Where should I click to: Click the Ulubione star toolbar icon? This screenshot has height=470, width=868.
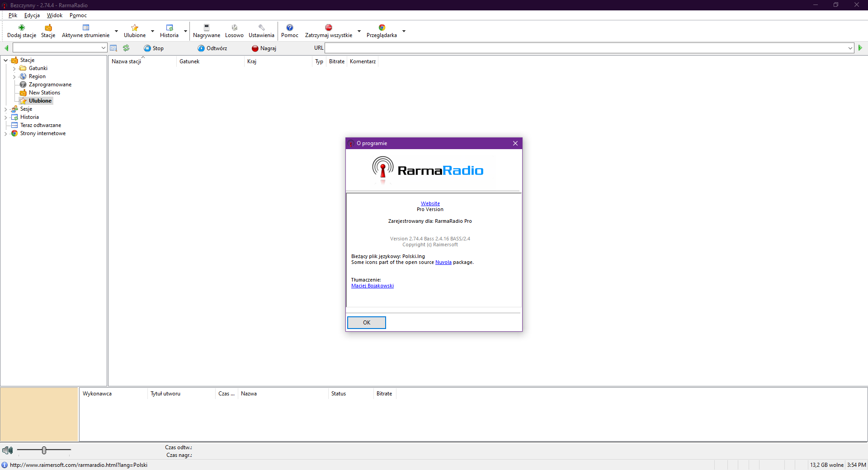tap(135, 28)
